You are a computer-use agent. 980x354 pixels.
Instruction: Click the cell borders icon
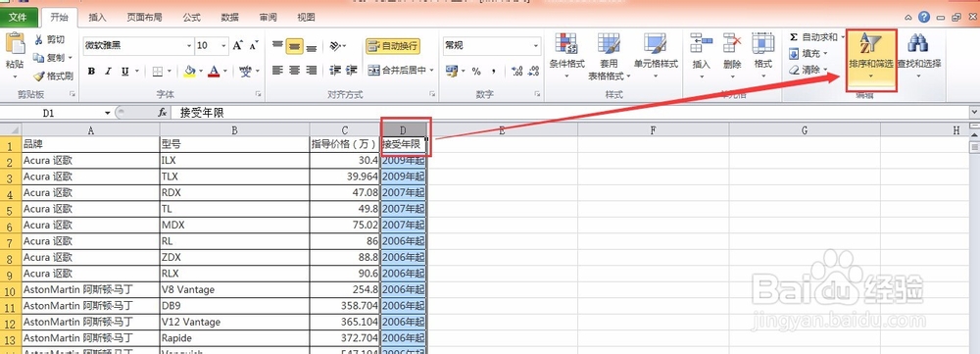(x=158, y=72)
